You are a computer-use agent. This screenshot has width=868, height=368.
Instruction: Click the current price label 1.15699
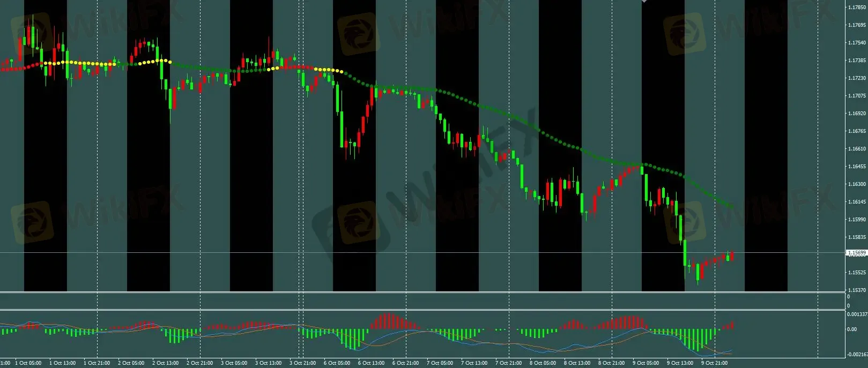856,253
